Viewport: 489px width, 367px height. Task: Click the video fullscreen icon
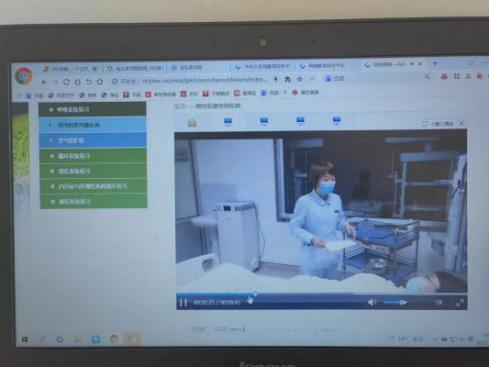point(460,303)
